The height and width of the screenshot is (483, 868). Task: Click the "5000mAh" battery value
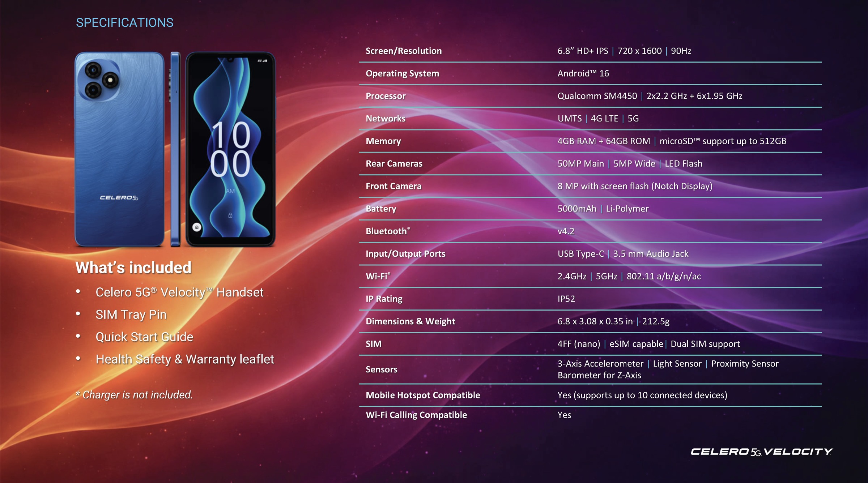pyautogui.click(x=577, y=209)
